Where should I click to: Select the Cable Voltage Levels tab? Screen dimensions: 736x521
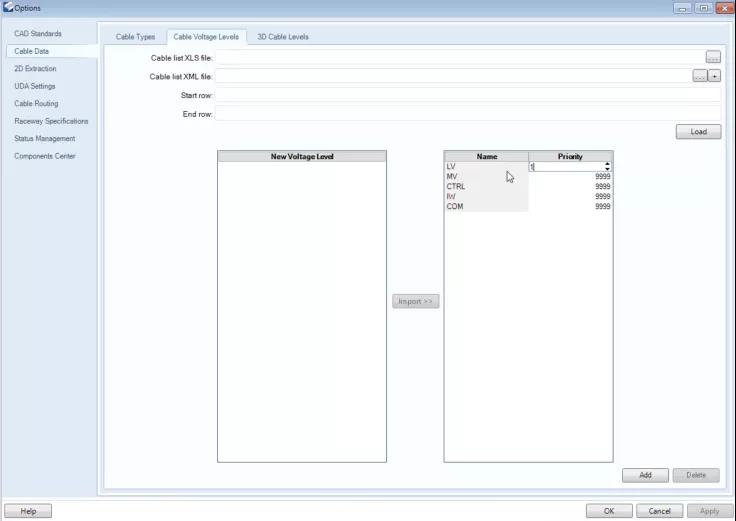(x=206, y=37)
